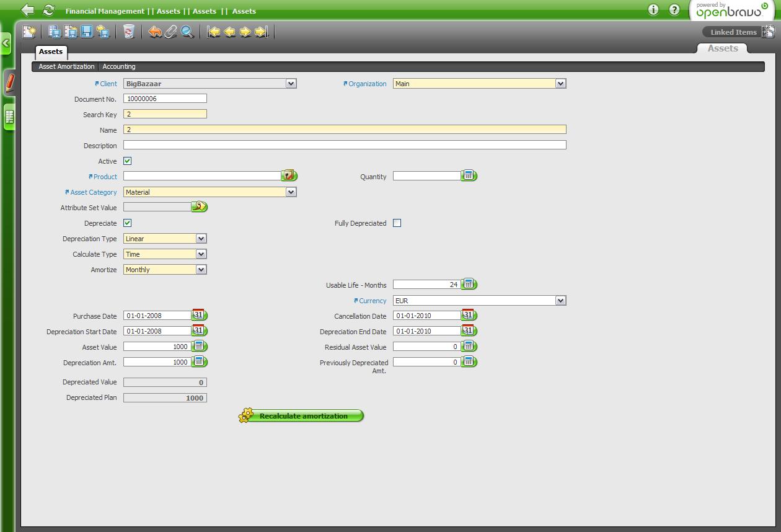
Task: Click the New Record toolbar icon
Action: click(x=29, y=32)
